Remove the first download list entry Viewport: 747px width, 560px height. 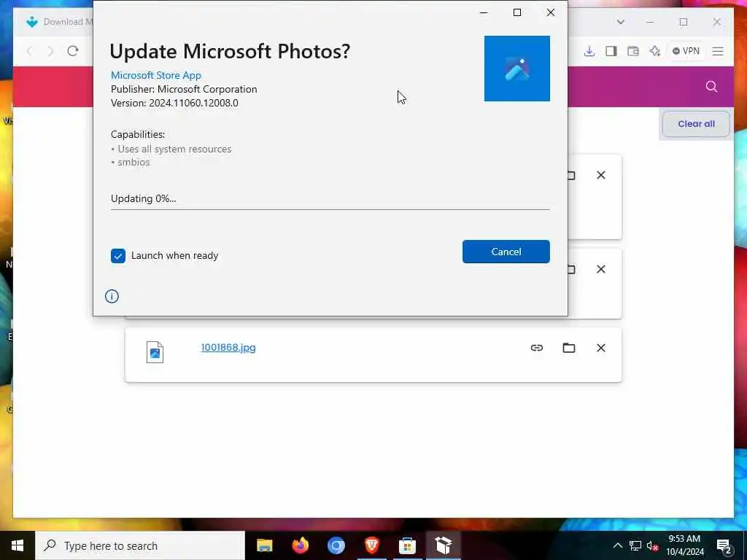point(601,175)
